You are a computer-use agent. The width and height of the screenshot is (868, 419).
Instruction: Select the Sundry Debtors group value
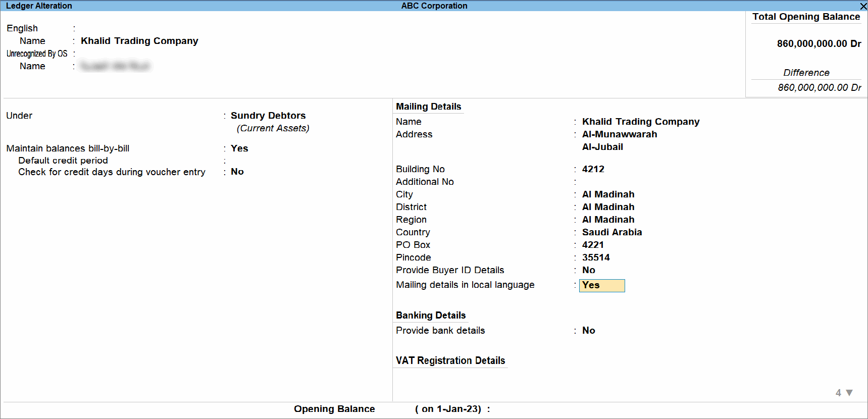[268, 116]
